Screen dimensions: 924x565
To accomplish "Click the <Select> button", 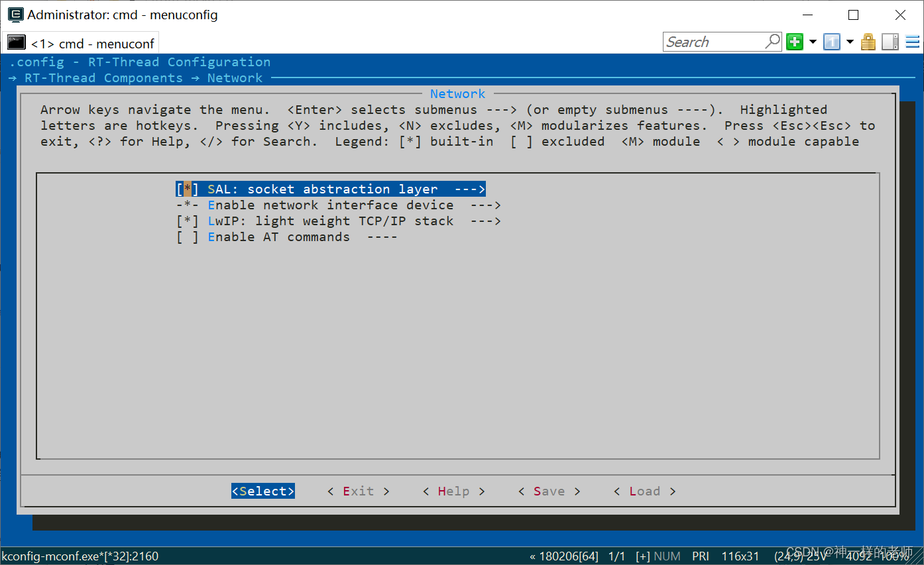I will (263, 491).
